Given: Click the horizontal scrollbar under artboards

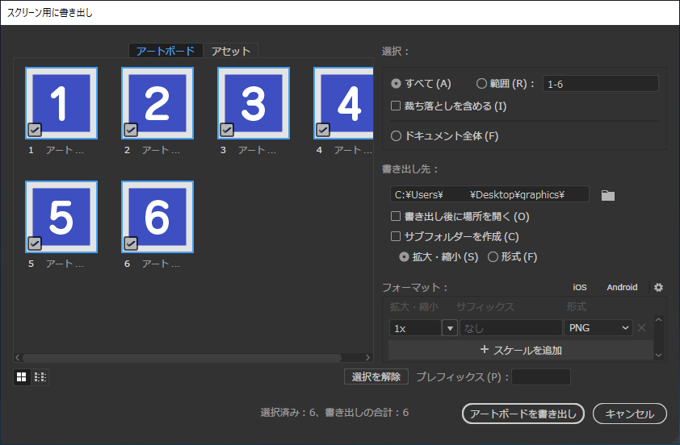Looking at the screenshot, I should tap(182, 357).
